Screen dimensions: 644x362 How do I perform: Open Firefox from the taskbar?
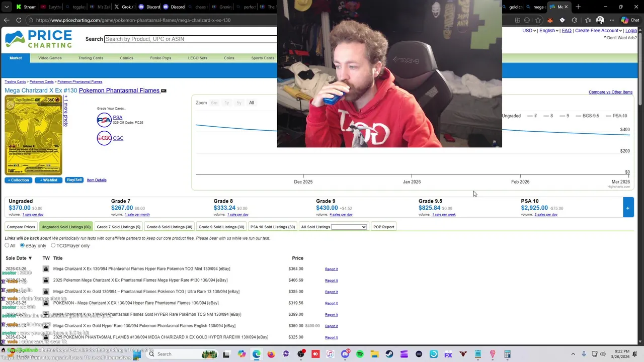tap(271, 354)
